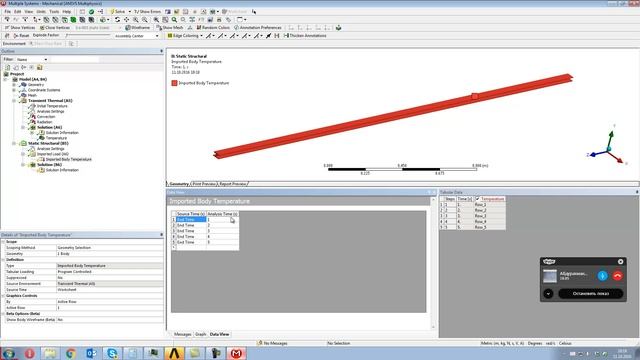This screenshot has height=360, width=640.
Task: Click Skype stop sharing button
Action: coord(591,293)
